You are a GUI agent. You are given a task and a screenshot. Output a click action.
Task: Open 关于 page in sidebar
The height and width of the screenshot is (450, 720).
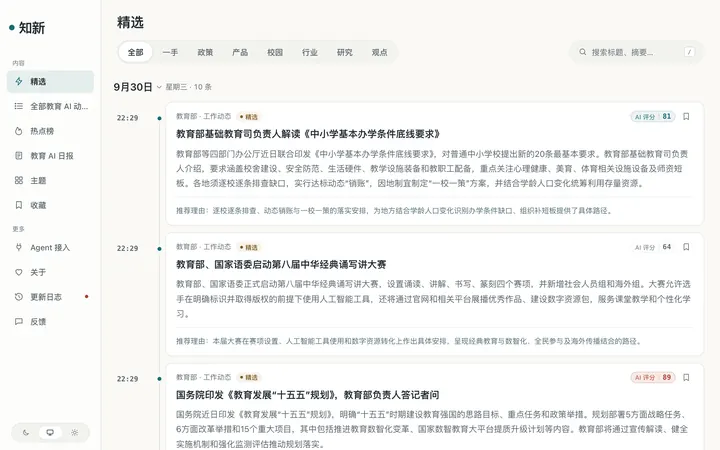(51, 272)
